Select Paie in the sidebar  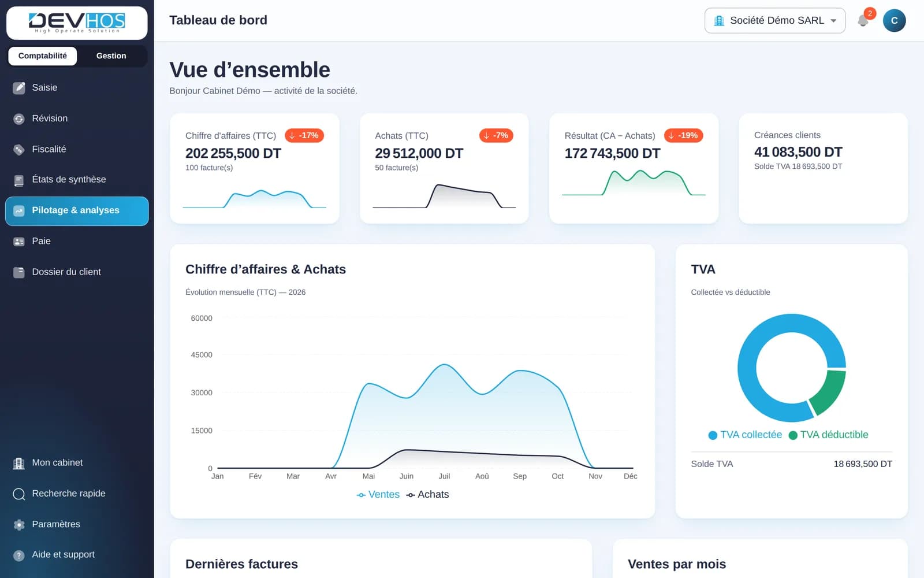[x=77, y=241]
